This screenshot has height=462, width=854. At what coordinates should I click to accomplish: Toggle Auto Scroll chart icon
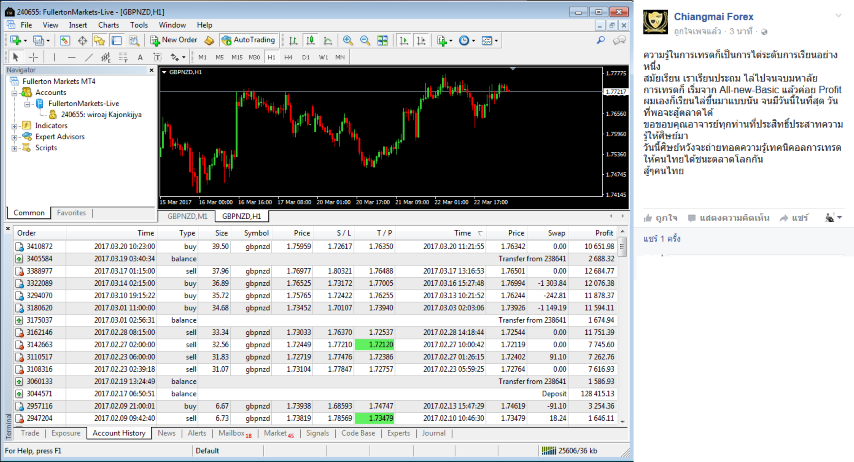(x=404, y=40)
